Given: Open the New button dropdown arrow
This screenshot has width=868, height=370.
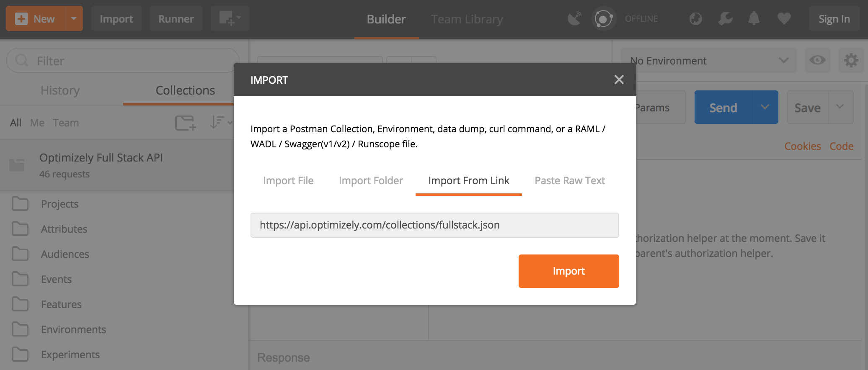Looking at the screenshot, I should tap(74, 19).
